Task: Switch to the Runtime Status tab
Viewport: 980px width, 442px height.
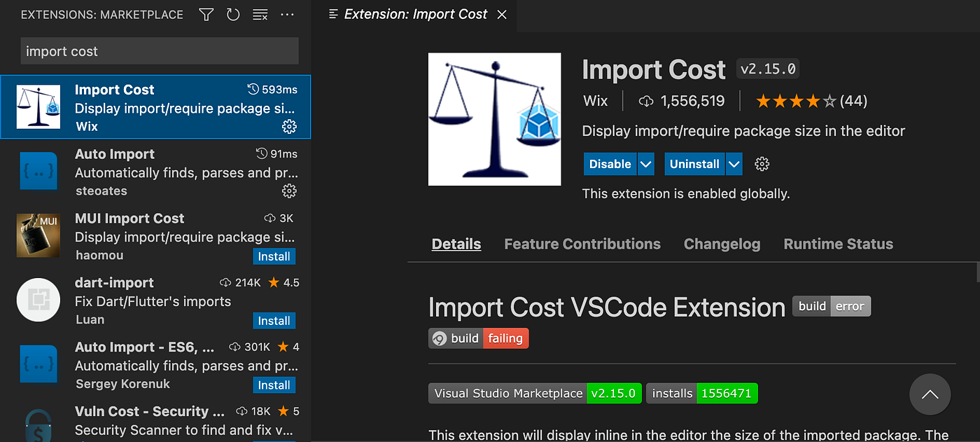Action: point(838,244)
